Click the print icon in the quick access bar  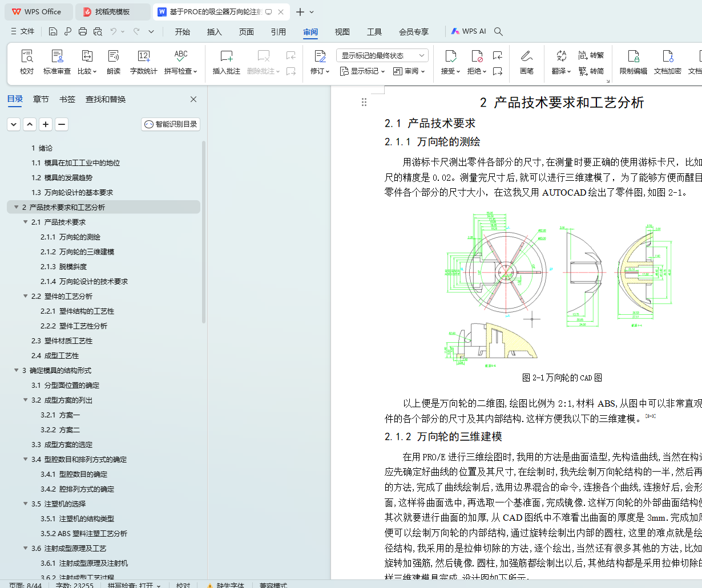pyautogui.click(x=83, y=31)
